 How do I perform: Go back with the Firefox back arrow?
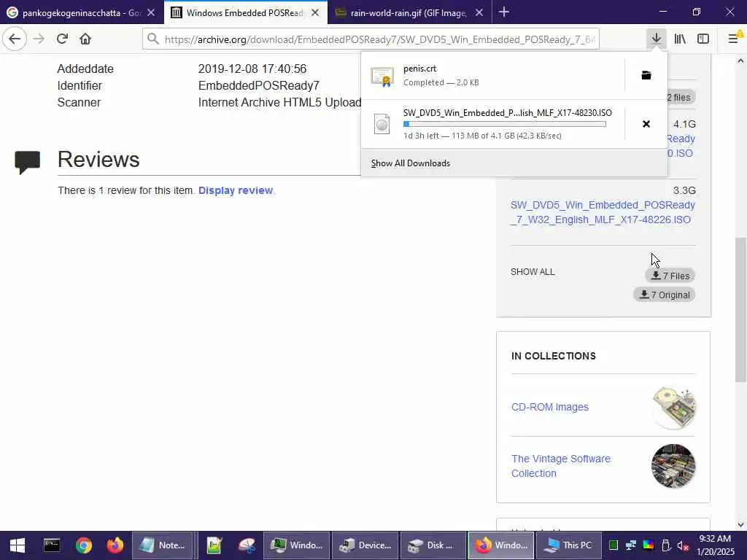tap(15, 39)
